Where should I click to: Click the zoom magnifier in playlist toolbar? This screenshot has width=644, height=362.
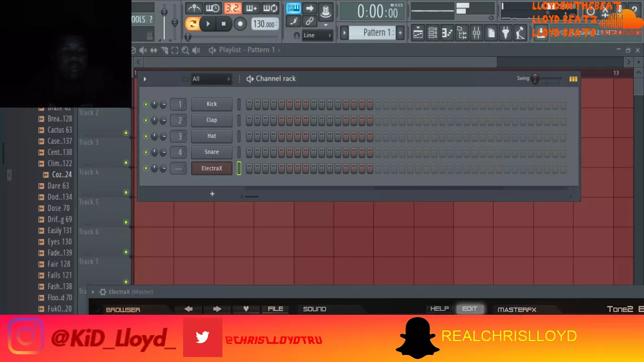tap(185, 50)
